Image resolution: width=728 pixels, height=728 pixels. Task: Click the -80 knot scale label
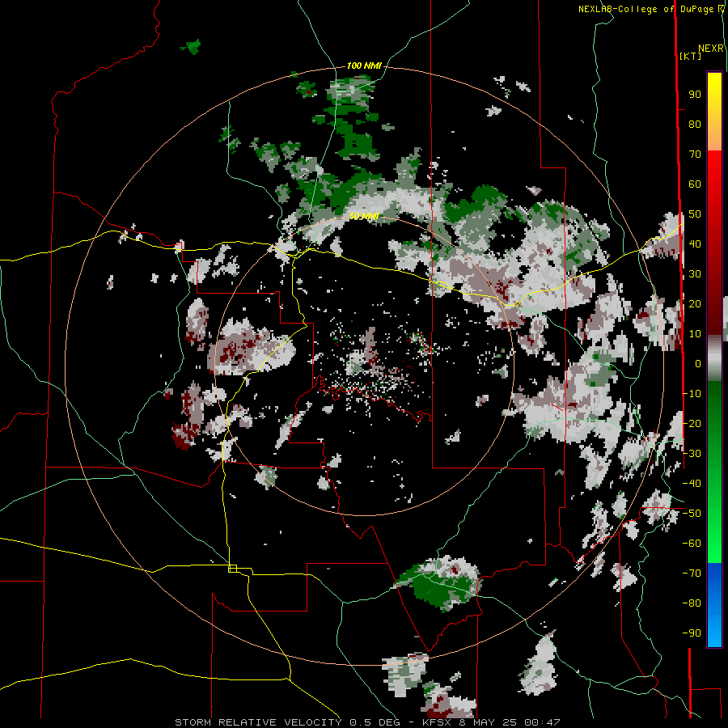(x=692, y=603)
